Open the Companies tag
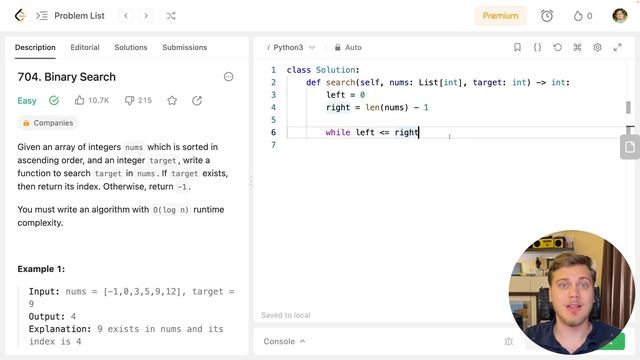This screenshot has height=360, width=640. point(48,123)
